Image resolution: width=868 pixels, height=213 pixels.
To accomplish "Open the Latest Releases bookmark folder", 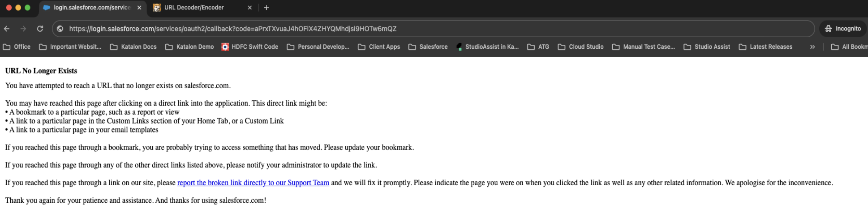I will (765, 47).
